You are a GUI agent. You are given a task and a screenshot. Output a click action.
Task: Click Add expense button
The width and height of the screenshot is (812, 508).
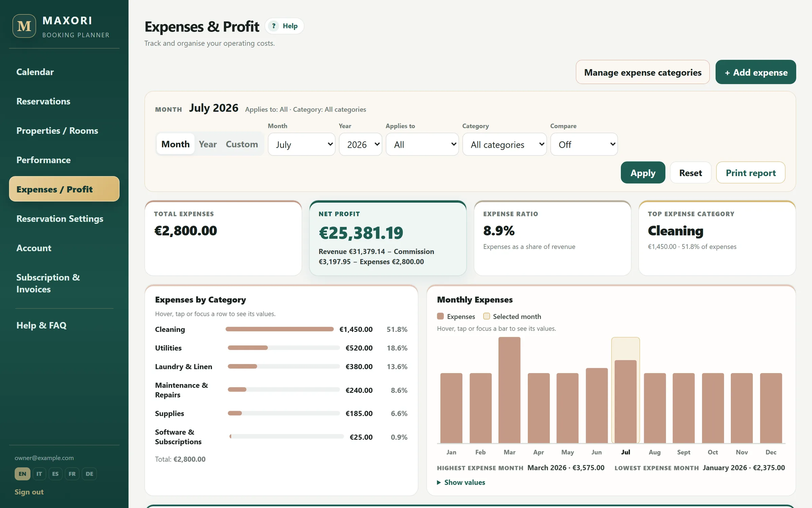pyautogui.click(x=756, y=72)
